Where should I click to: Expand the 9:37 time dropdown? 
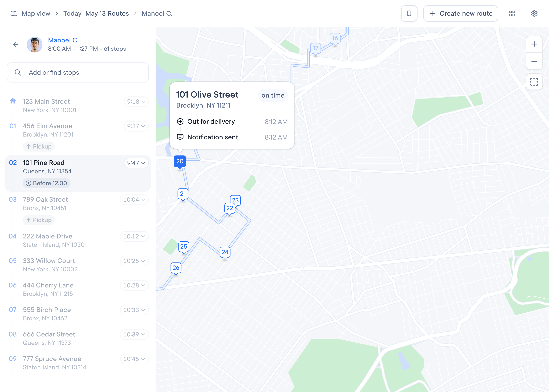click(x=136, y=126)
